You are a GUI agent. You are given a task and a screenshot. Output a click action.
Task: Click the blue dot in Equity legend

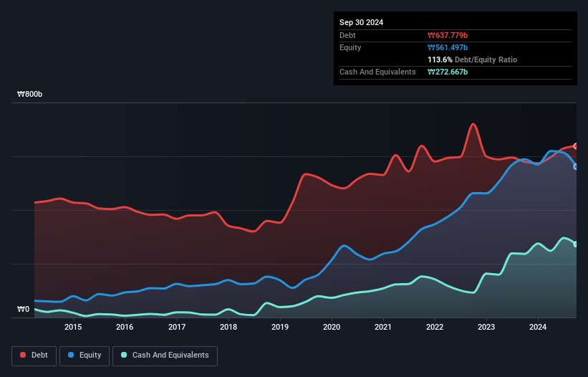[x=71, y=355]
